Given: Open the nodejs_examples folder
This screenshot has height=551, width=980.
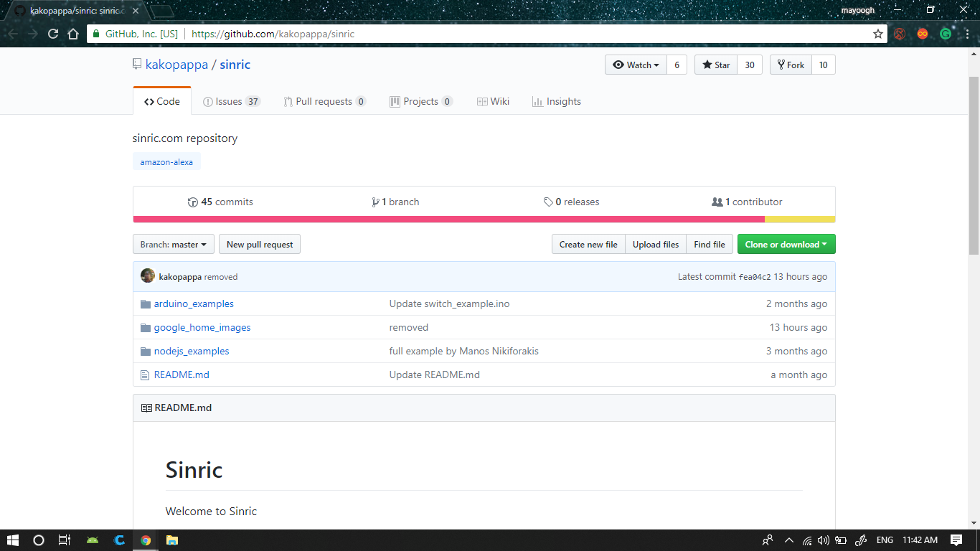Looking at the screenshot, I should click(192, 352).
